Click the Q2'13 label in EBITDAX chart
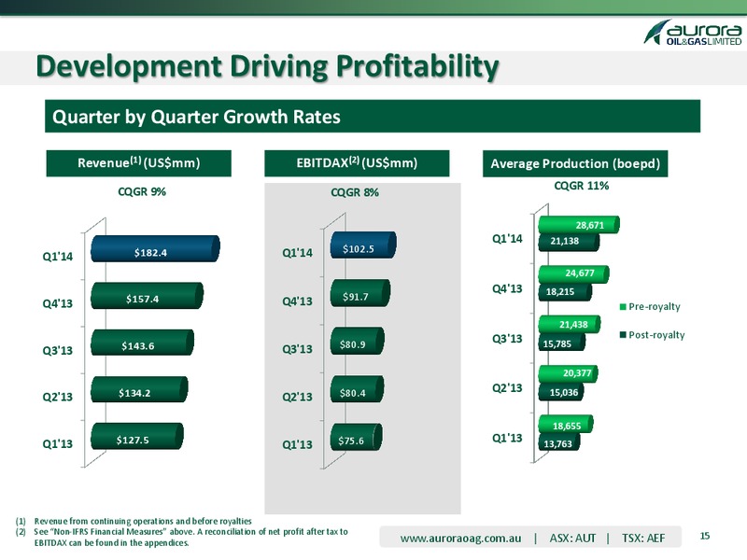This screenshot has width=747, height=560. point(297,397)
